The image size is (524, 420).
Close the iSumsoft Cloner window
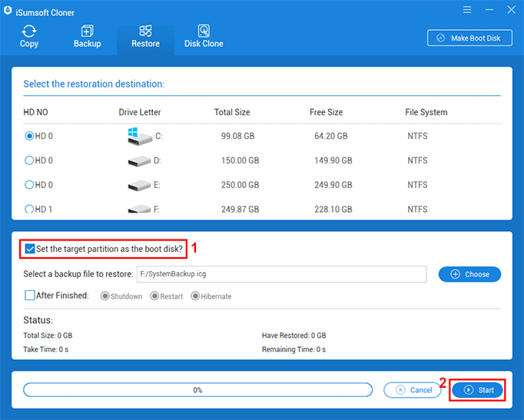point(511,10)
